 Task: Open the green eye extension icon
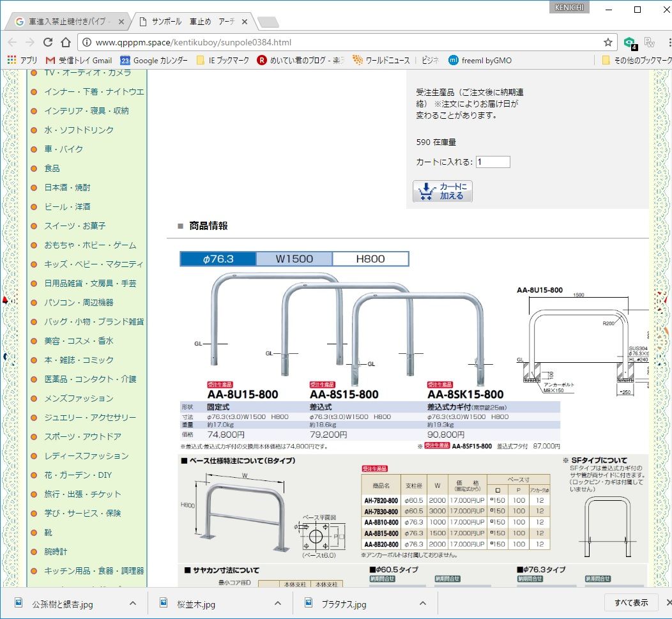(x=629, y=42)
